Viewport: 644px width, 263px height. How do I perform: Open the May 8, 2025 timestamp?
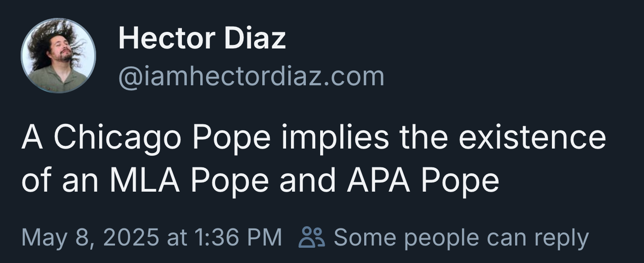(151, 237)
